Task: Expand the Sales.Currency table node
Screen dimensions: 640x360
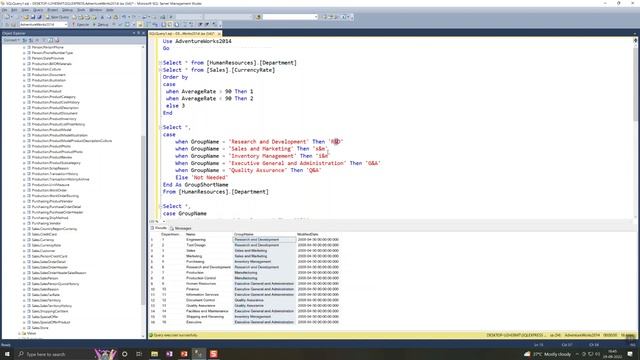Action: pyautogui.click(x=24, y=240)
